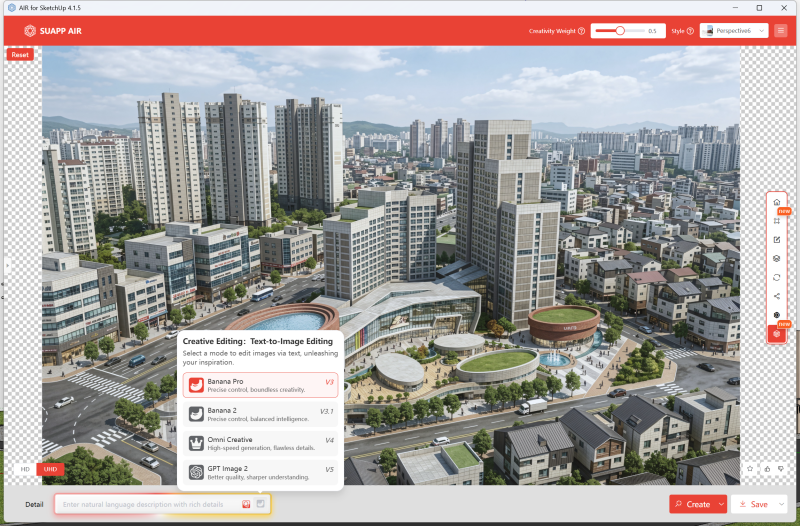Open the hamburger menu in the red header
Screen dimensions: 800x526
tap(781, 31)
